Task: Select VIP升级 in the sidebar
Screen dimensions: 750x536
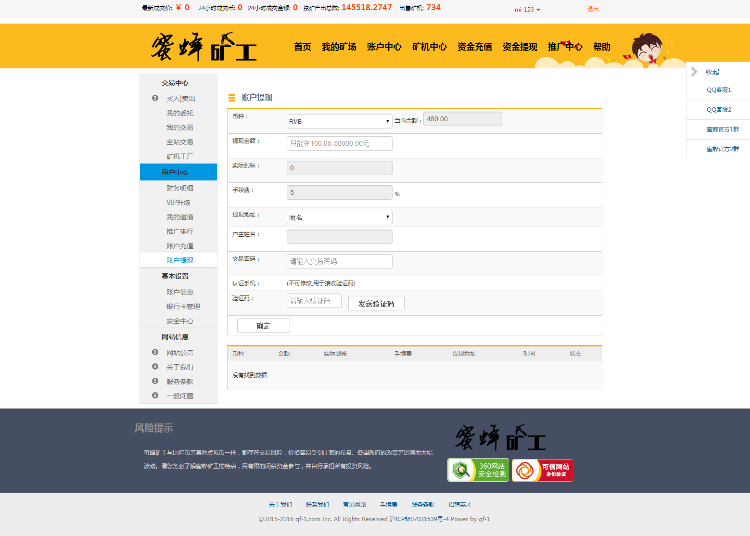Action: coord(178,202)
